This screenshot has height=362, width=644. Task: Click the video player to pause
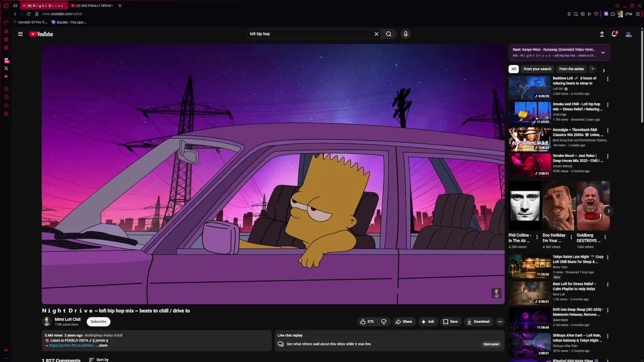pyautogui.click(x=273, y=174)
